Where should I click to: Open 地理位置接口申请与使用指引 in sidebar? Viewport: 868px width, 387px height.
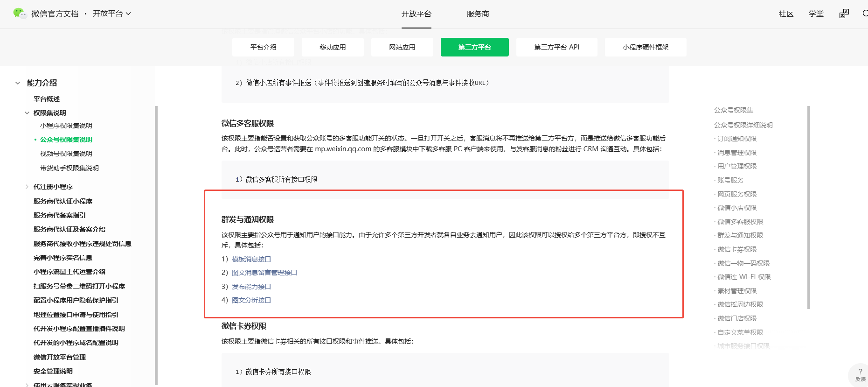76,315
